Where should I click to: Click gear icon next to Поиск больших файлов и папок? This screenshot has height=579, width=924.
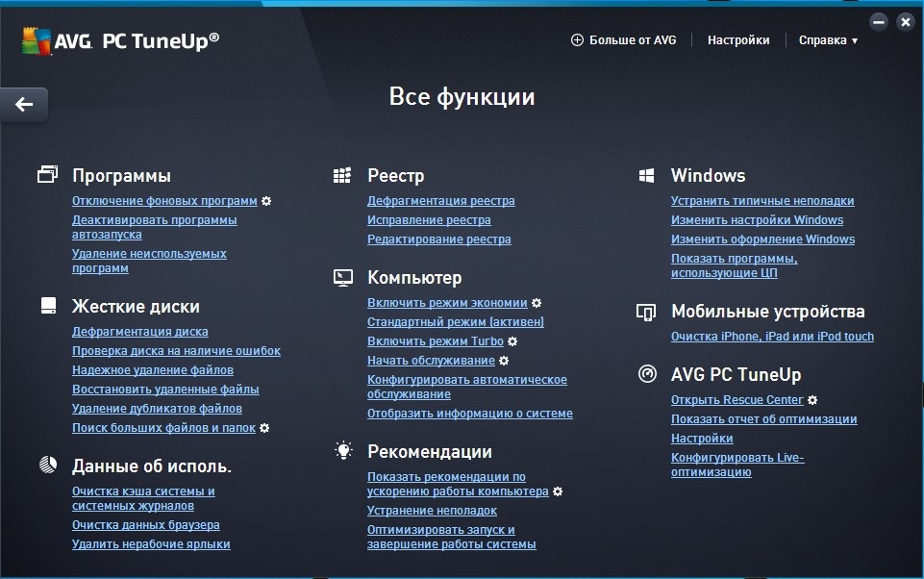264,428
